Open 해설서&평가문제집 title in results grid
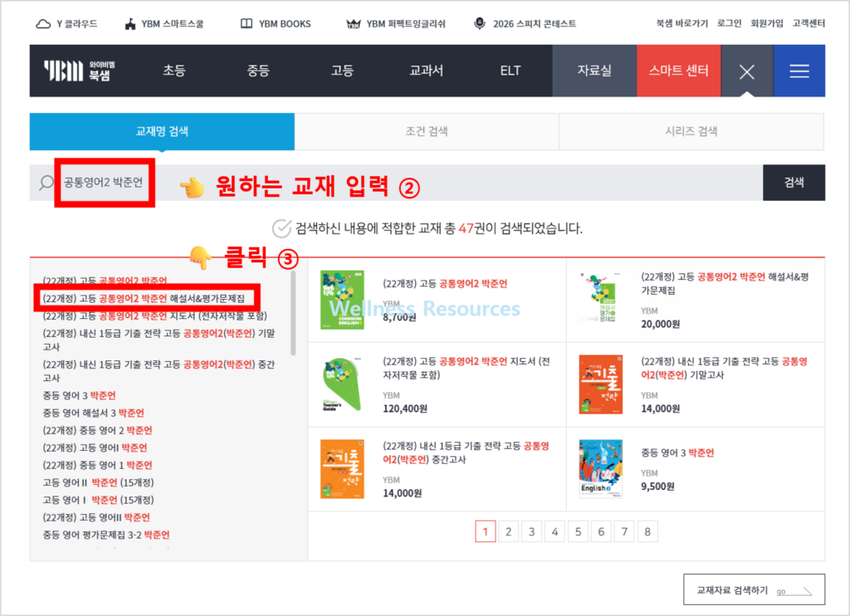This screenshot has height=616, width=850. click(x=725, y=284)
